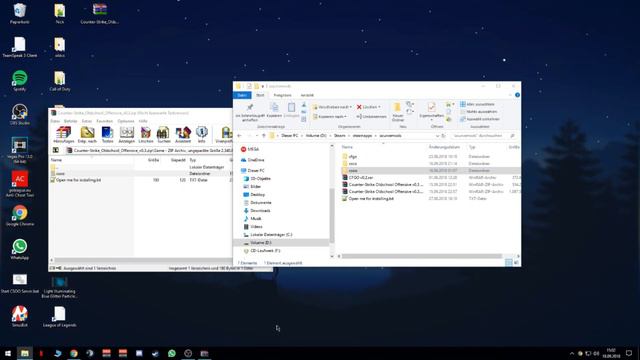Viewport: 640px width, 360px height.
Task: Open Google Chrome desktop shortcut
Action: coord(20,216)
